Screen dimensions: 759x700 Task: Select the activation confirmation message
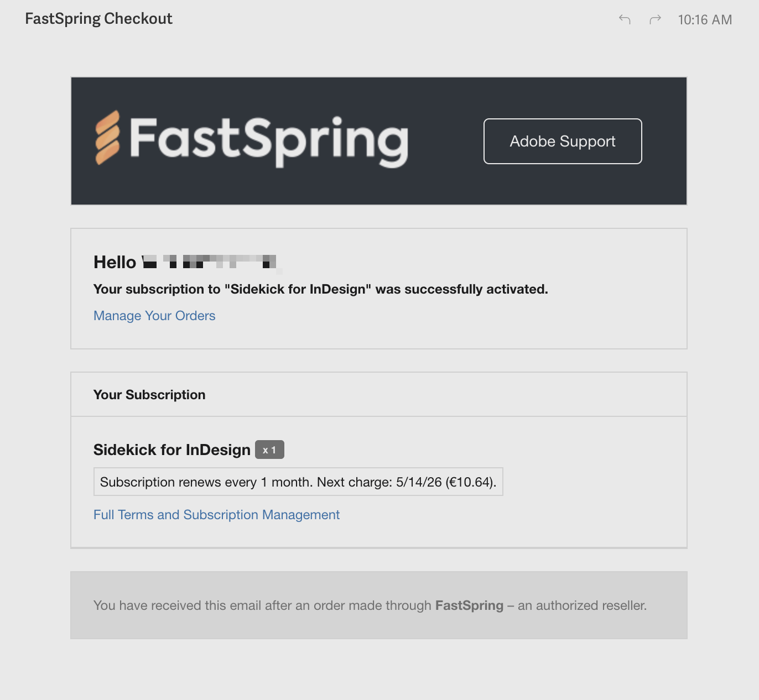(x=320, y=289)
